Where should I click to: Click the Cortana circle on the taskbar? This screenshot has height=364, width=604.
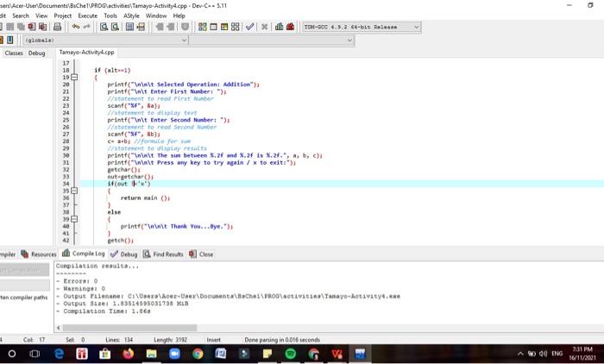[12, 353]
